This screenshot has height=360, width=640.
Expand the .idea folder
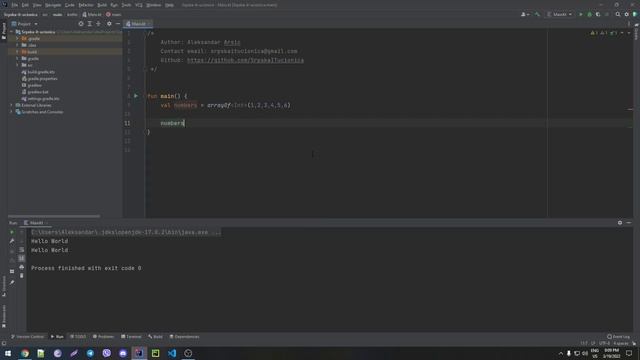pyautogui.click(x=17, y=45)
